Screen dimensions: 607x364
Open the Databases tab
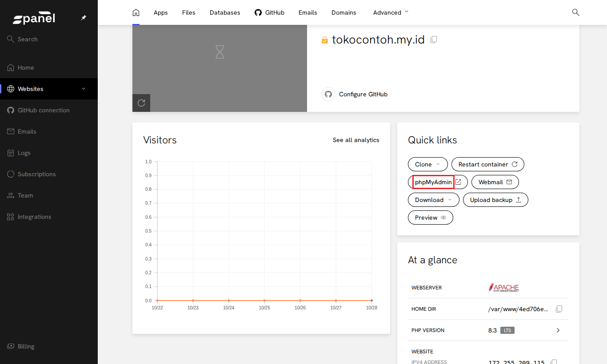225,12
